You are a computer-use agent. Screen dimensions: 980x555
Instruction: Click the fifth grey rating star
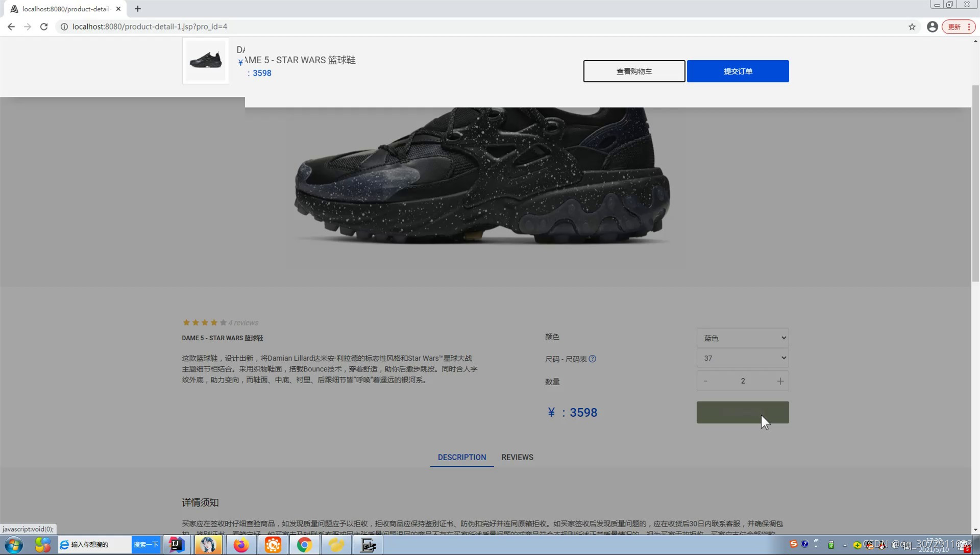click(x=223, y=322)
